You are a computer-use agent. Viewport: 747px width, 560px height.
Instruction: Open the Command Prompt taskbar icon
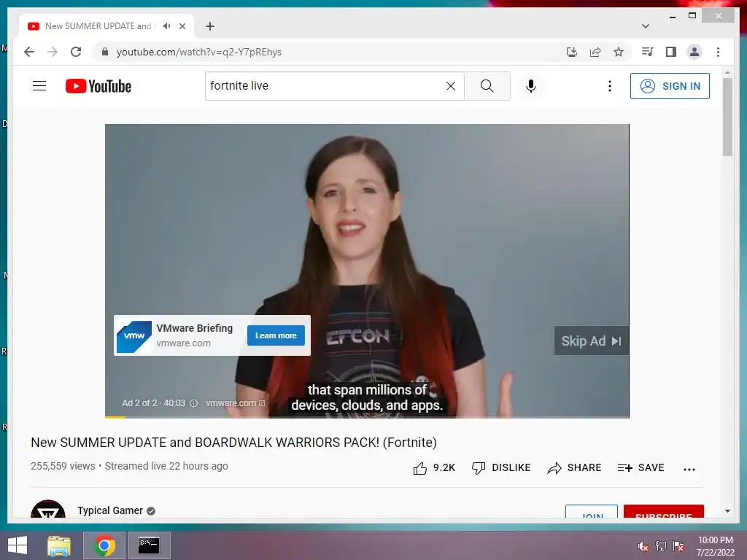149,545
